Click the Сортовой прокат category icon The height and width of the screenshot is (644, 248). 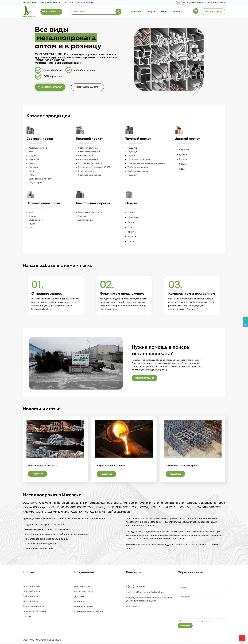[30, 130]
